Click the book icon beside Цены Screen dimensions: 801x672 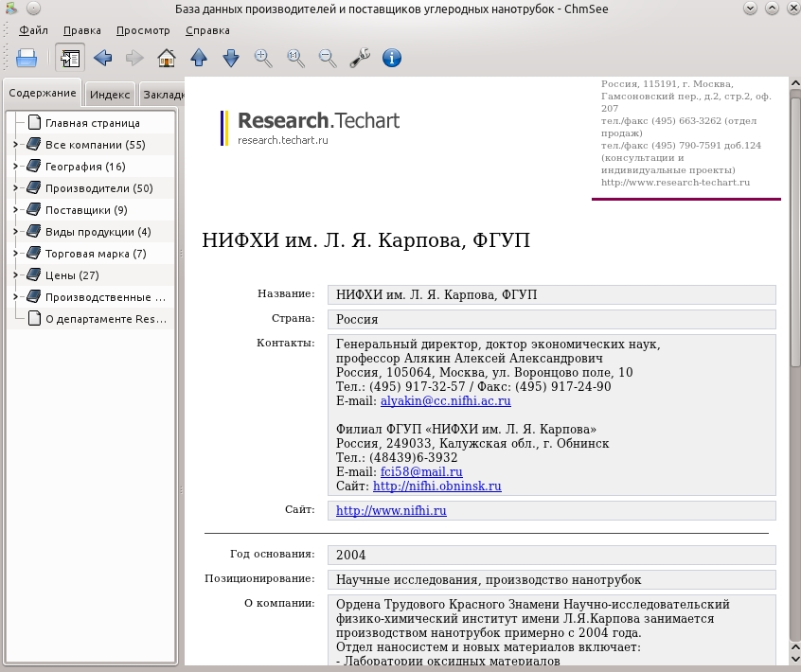pos(34,275)
